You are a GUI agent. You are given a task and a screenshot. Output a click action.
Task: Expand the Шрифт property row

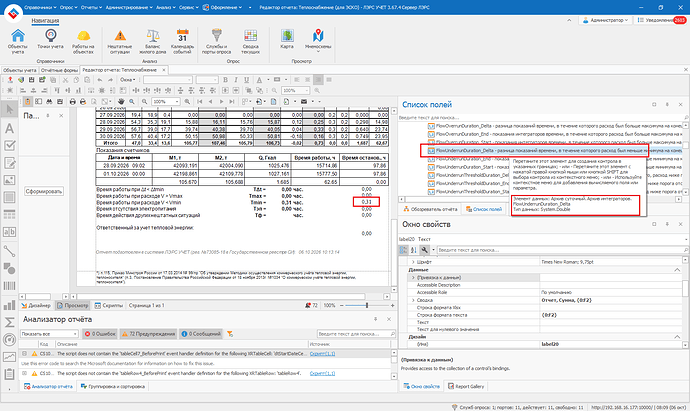tap(413, 262)
